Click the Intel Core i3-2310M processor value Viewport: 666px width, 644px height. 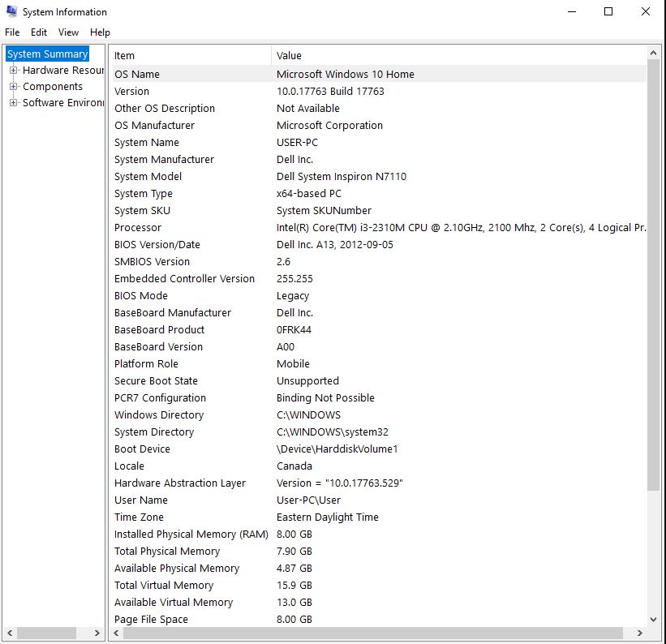click(462, 227)
